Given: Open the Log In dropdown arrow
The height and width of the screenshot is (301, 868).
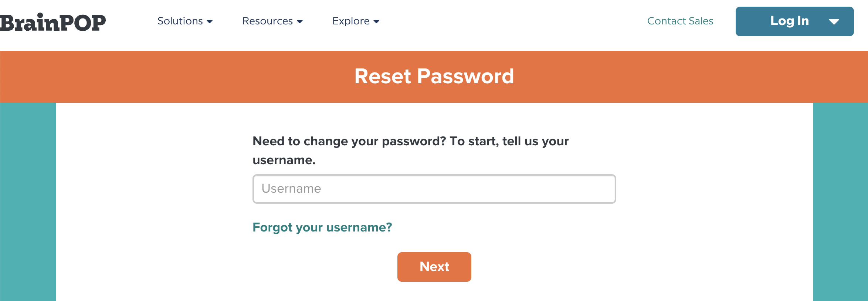Looking at the screenshot, I should pyautogui.click(x=834, y=21).
